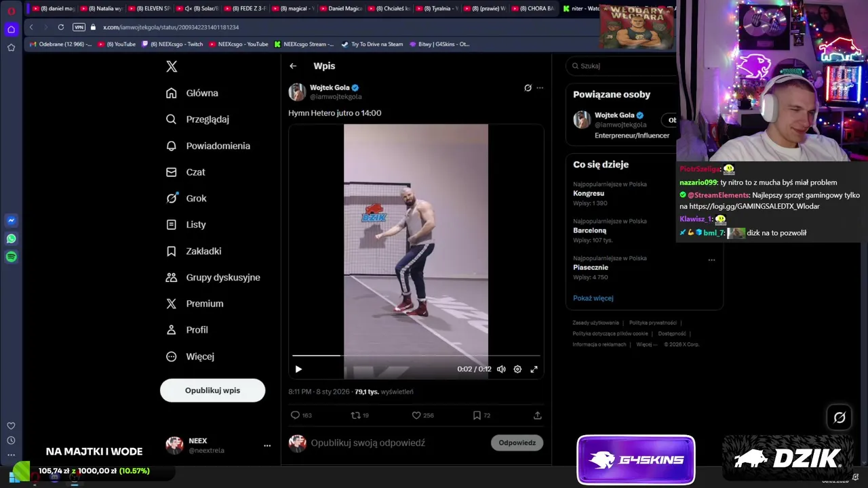Open WhatsApp in Opera sidebar
The height and width of the screenshot is (488, 868).
11,239
